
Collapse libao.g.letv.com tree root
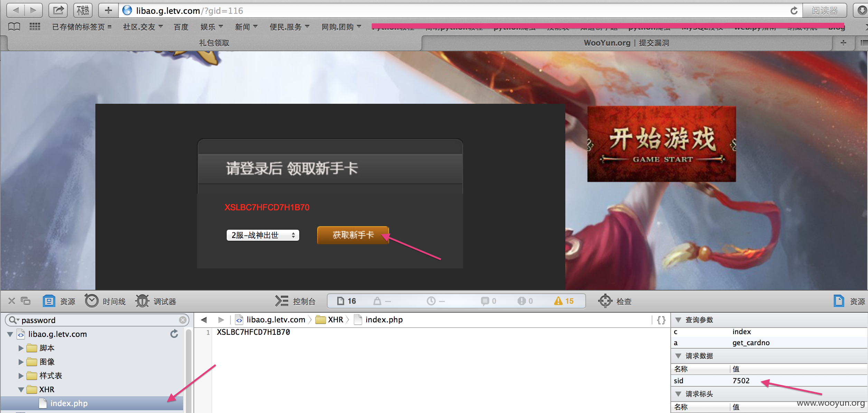point(10,334)
